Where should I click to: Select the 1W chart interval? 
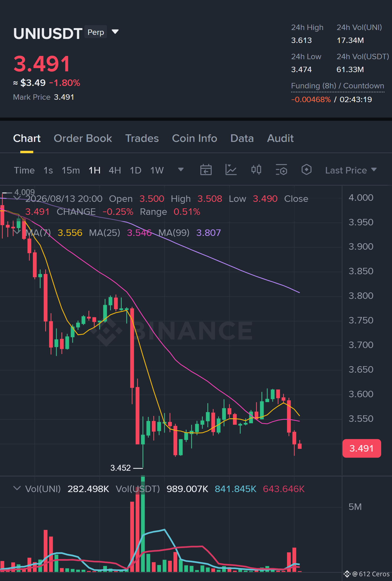point(157,170)
